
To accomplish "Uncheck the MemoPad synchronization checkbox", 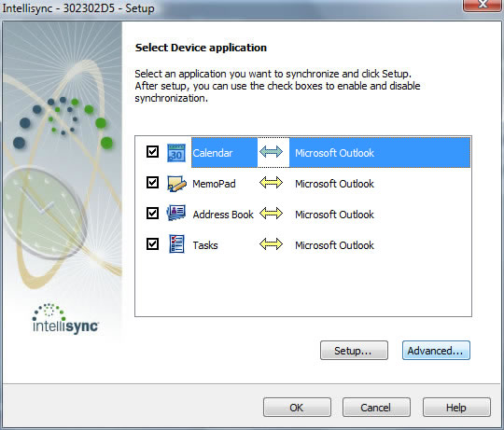I will (152, 183).
